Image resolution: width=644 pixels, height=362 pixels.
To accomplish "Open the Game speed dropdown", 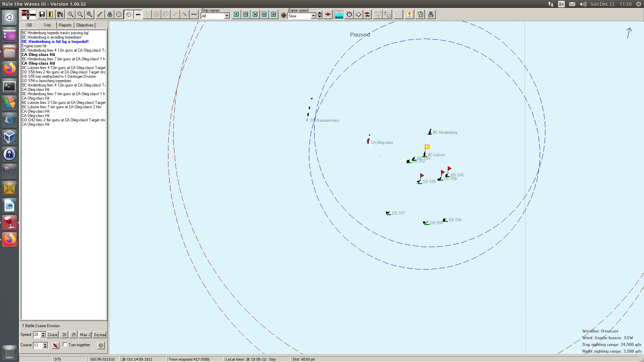I will pyautogui.click(x=314, y=16).
